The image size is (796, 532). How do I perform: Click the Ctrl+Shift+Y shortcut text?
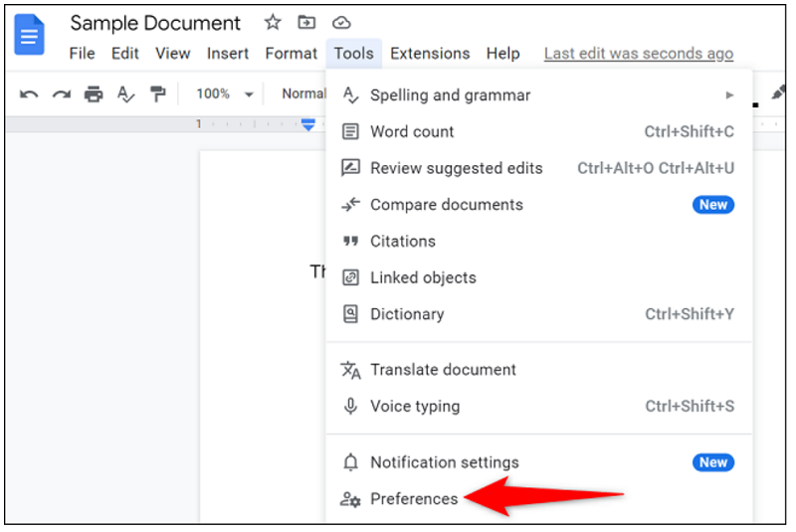[690, 314]
